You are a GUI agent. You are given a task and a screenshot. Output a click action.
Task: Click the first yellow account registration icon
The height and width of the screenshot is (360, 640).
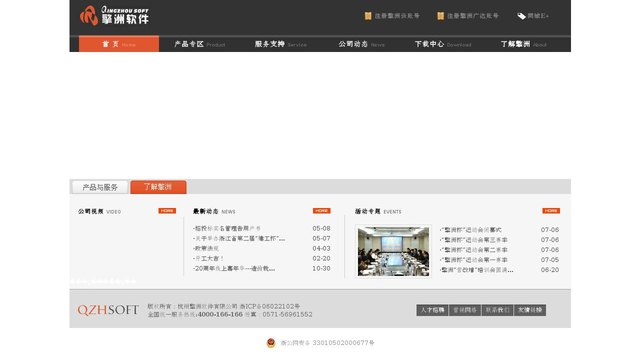[368, 16]
